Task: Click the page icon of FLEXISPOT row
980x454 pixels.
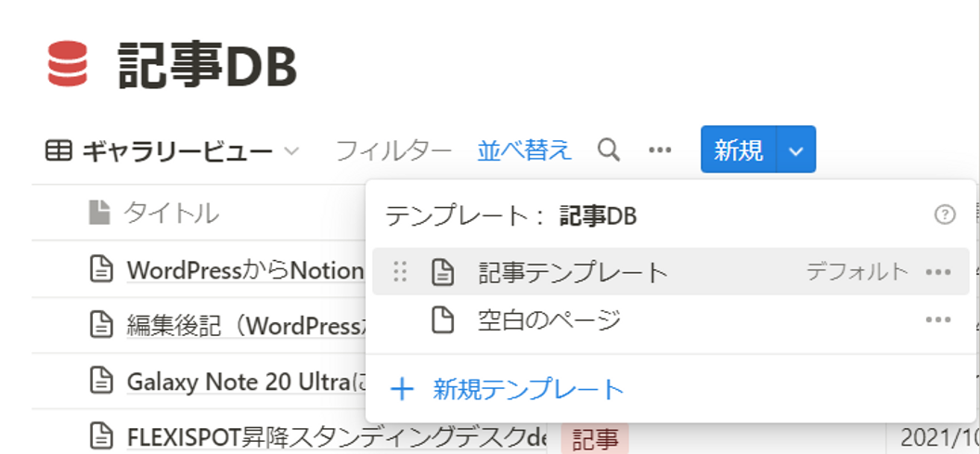Action: [100, 435]
